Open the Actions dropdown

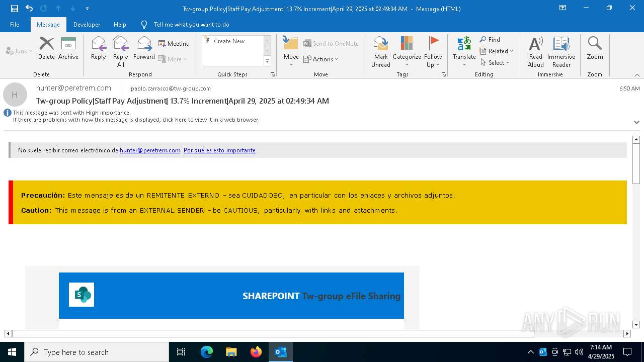[321, 59]
